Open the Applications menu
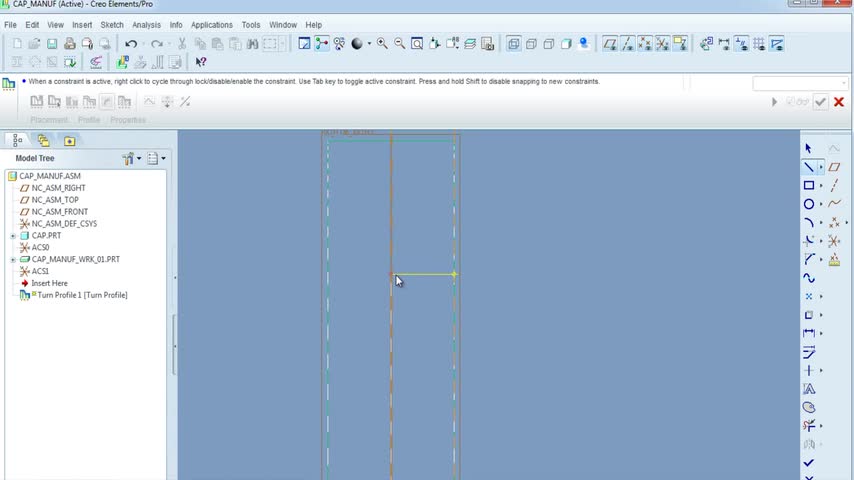The image size is (854, 480). (211, 25)
